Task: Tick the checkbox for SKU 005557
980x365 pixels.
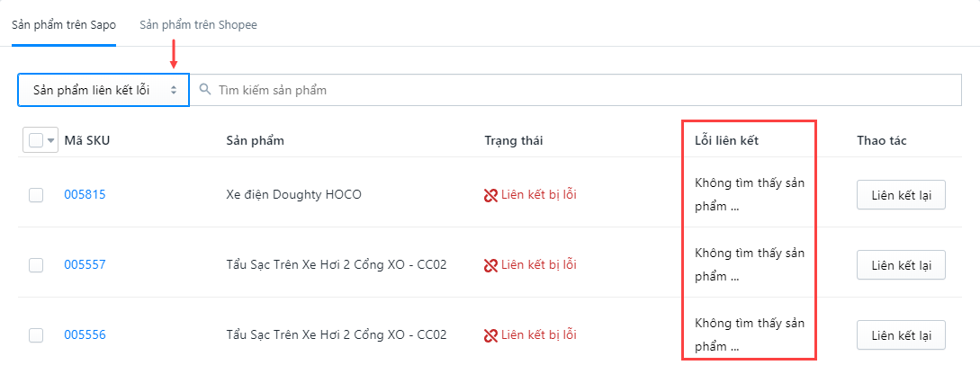Action: pyautogui.click(x=36, y=265)
